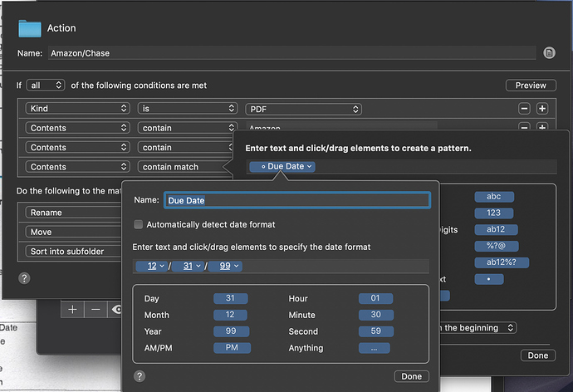Click the minus button in the rules toolbar
This screenshot has width=573, height=392.
point(95,310)
